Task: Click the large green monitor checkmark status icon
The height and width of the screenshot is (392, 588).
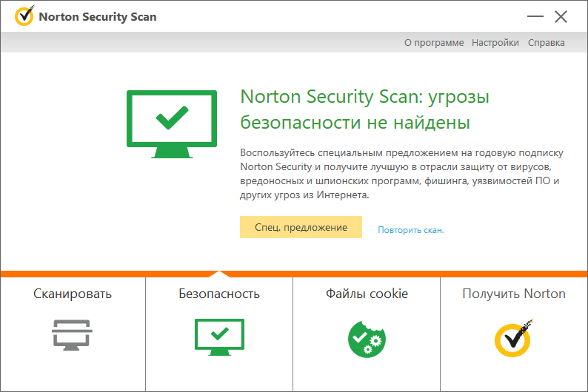Action: [x=172, y=124]
